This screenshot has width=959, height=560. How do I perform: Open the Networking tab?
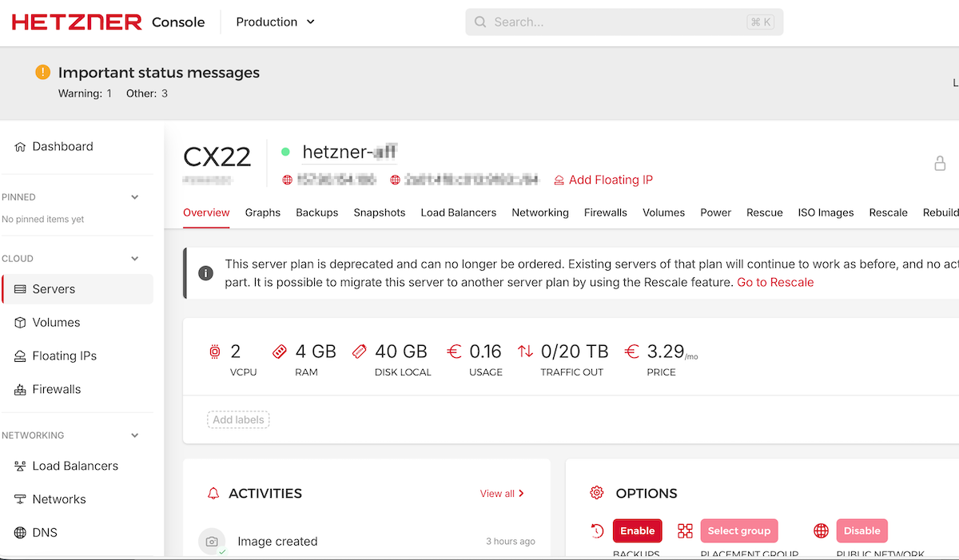tap(540, 212)
